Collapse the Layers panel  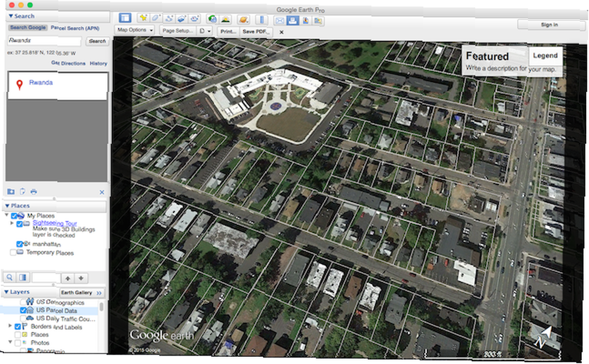point(6,292)
